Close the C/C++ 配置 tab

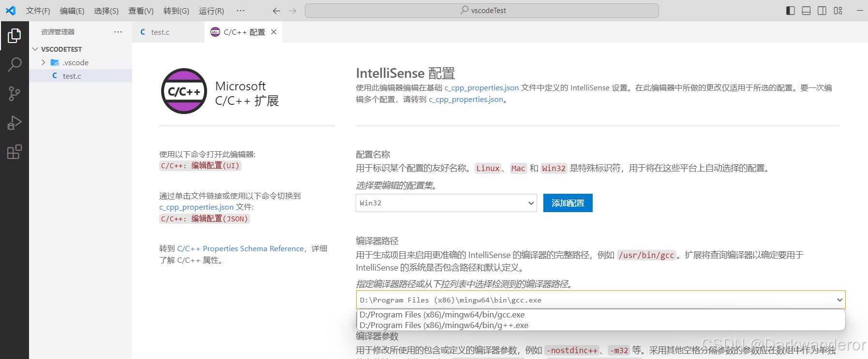(x=274, y=32)
